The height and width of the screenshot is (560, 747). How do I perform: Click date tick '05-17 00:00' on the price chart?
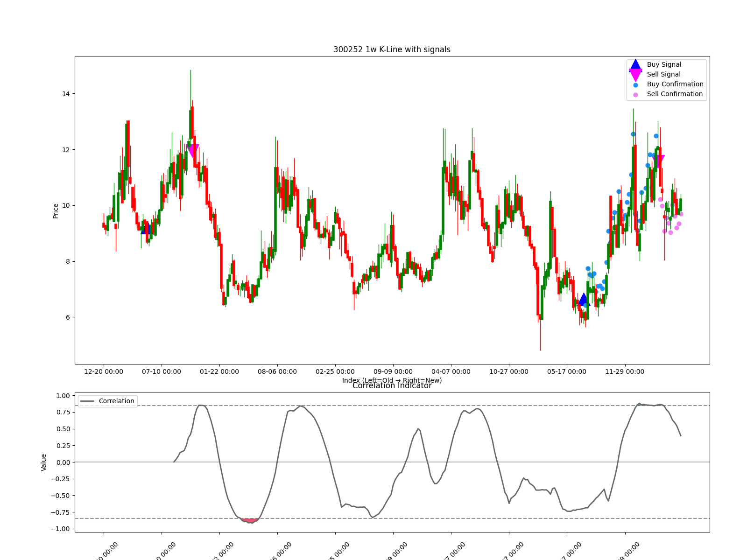pos(567,371)
